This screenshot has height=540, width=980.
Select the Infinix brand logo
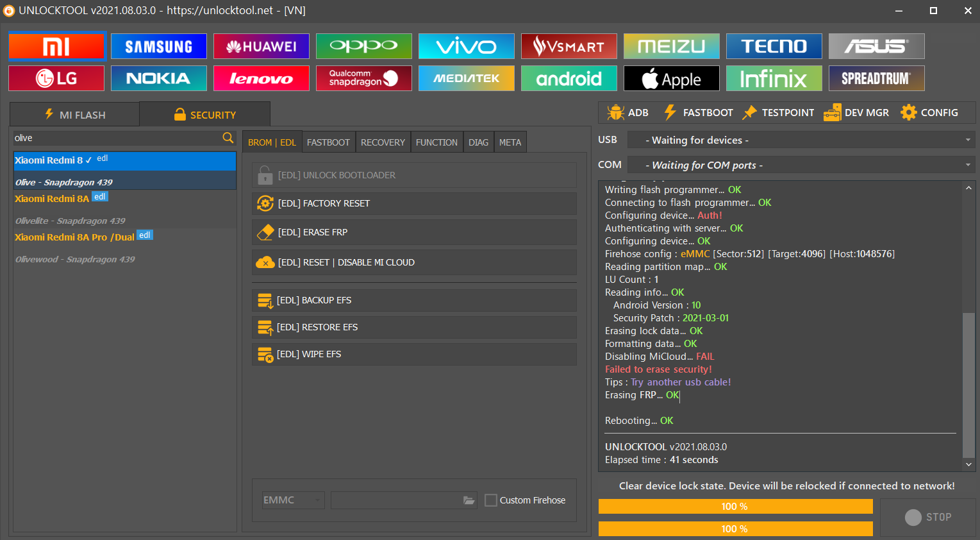pos(774,78)
